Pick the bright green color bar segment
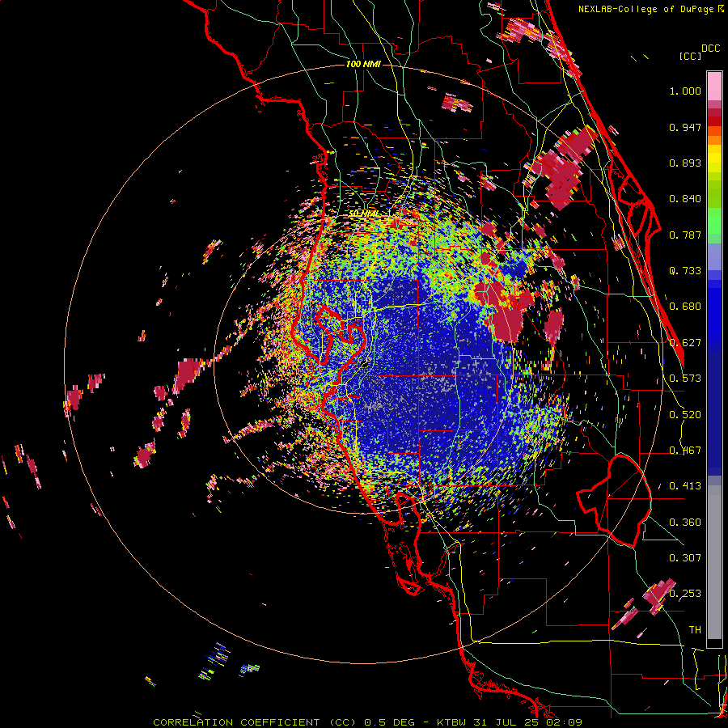The image size is (728, 728). (x=714, y=221)
